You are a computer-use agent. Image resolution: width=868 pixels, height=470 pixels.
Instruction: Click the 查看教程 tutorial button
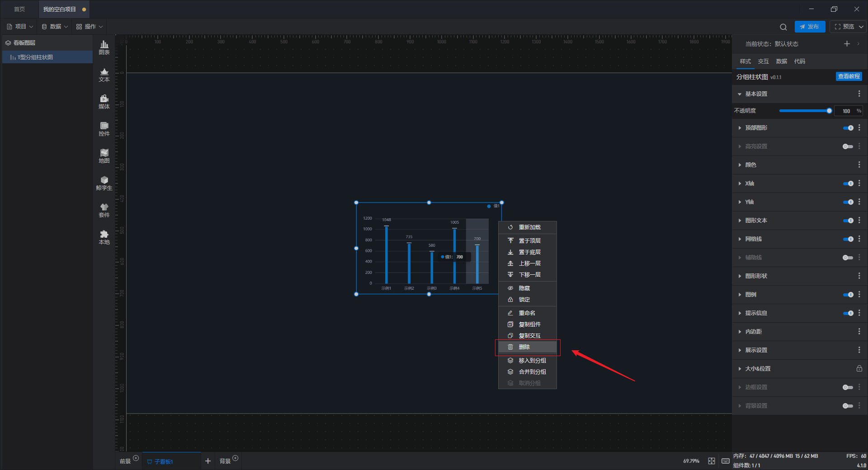click(x=849, y=76)
